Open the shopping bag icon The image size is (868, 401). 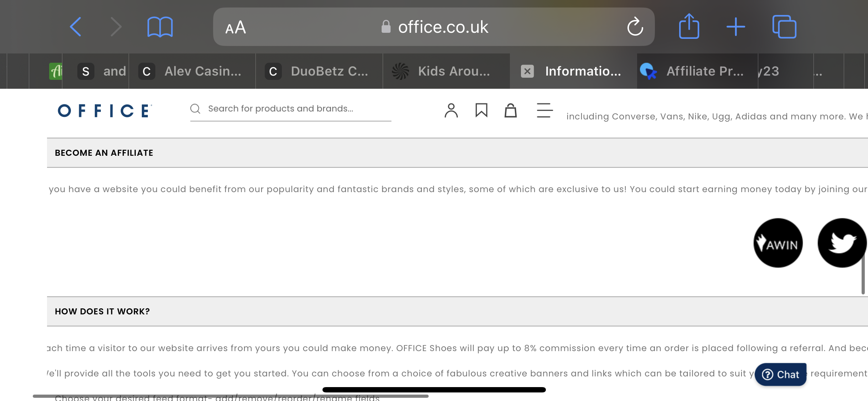pos(511,110)
